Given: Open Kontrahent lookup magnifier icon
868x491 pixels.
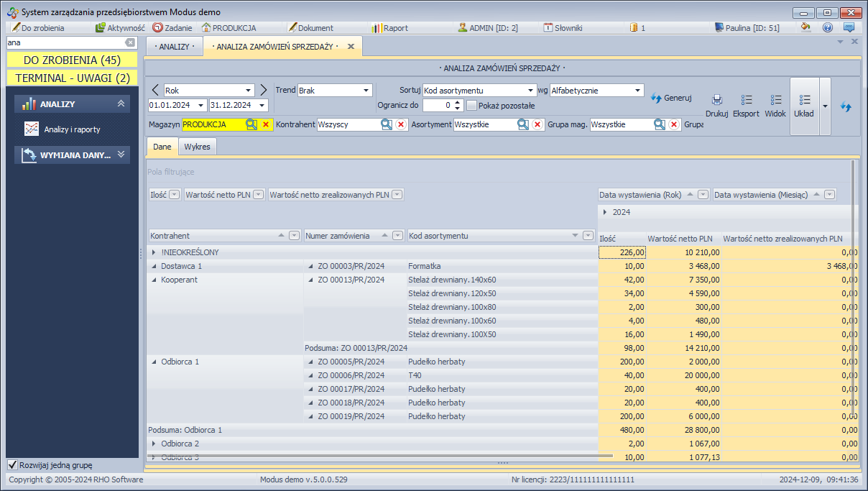Looking at the screenshot, I should tap(386, 124).
